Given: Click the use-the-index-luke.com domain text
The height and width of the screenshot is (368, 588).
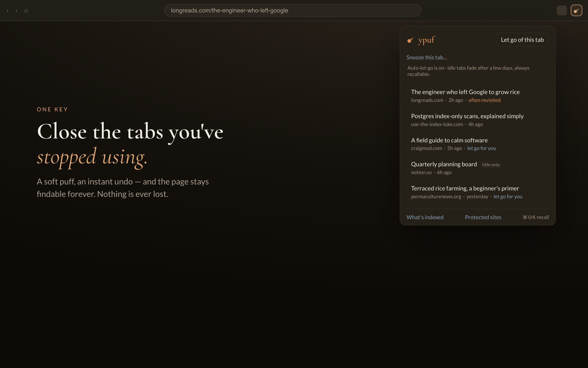Looking at the screenshot, I should (x=437, y=124).
